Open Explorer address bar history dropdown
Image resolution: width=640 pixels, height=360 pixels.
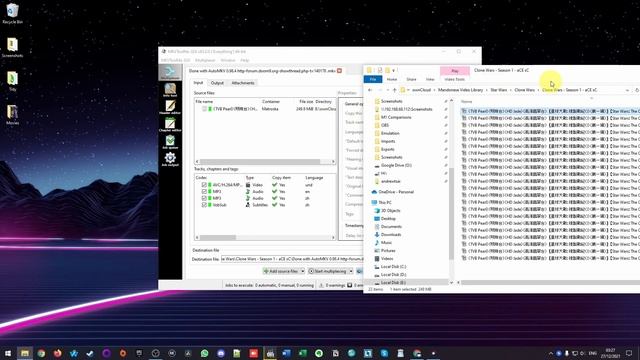click(627, 90)
